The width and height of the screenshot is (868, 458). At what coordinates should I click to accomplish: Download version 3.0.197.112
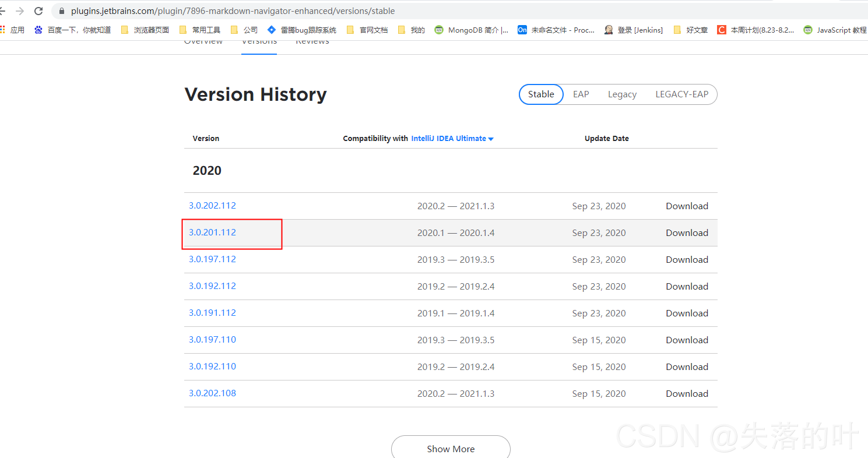click(687, 260)
